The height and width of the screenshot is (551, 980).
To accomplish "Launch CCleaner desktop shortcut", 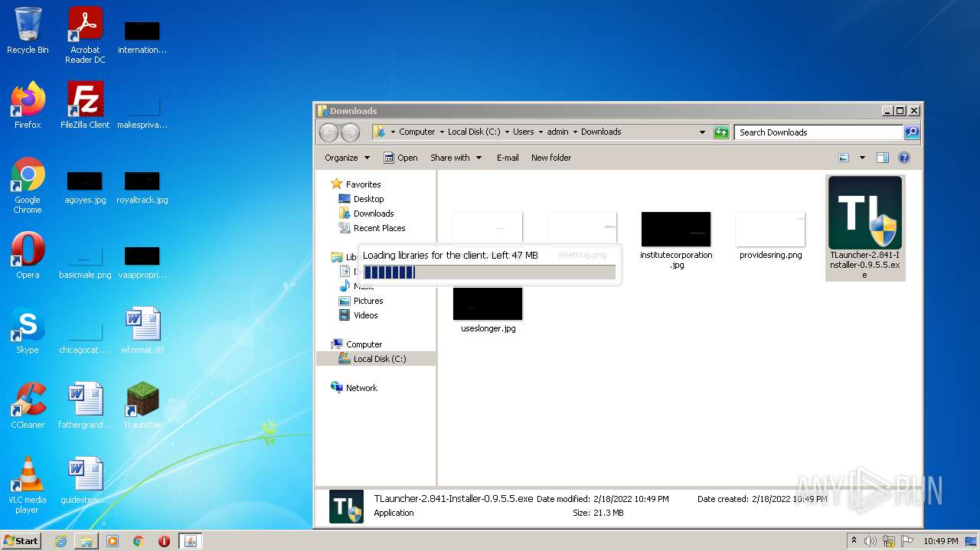I will click(x=28, y=405).
